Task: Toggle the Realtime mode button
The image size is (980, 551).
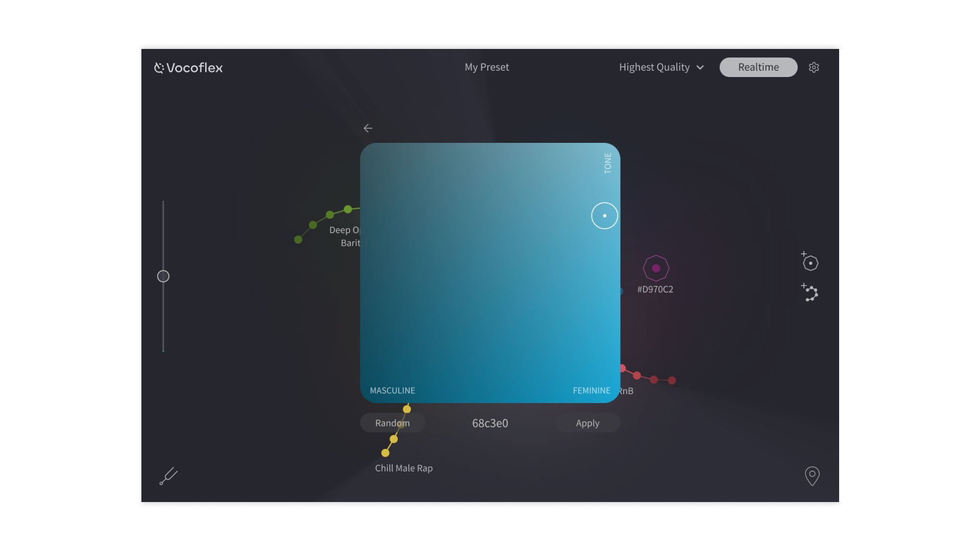Action: [x=758, y=67]
